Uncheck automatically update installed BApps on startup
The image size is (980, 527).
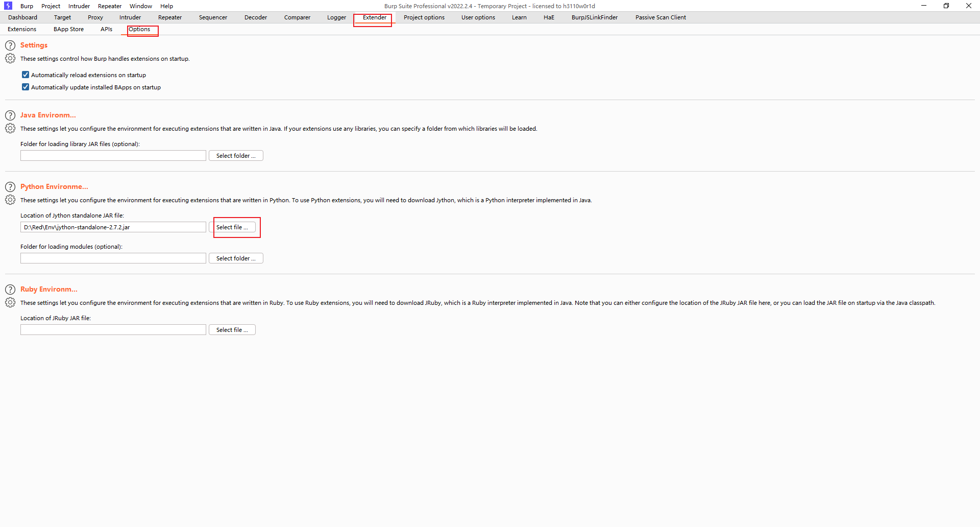click(25, 87)
